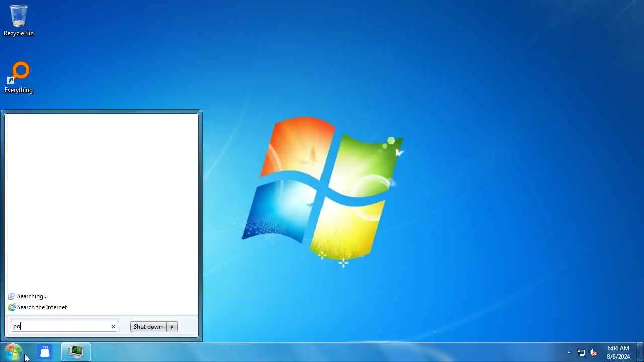Image resolution: width=644 pixels, height=362 pixels.
Task: Click the Internet Explorer search icon
Action: point(12,307)
